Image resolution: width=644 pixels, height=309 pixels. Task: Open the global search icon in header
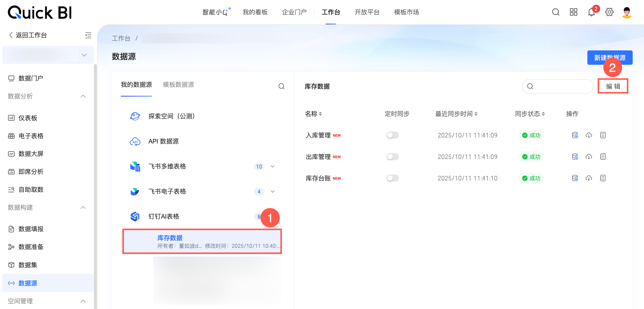(x=555, y=12)
